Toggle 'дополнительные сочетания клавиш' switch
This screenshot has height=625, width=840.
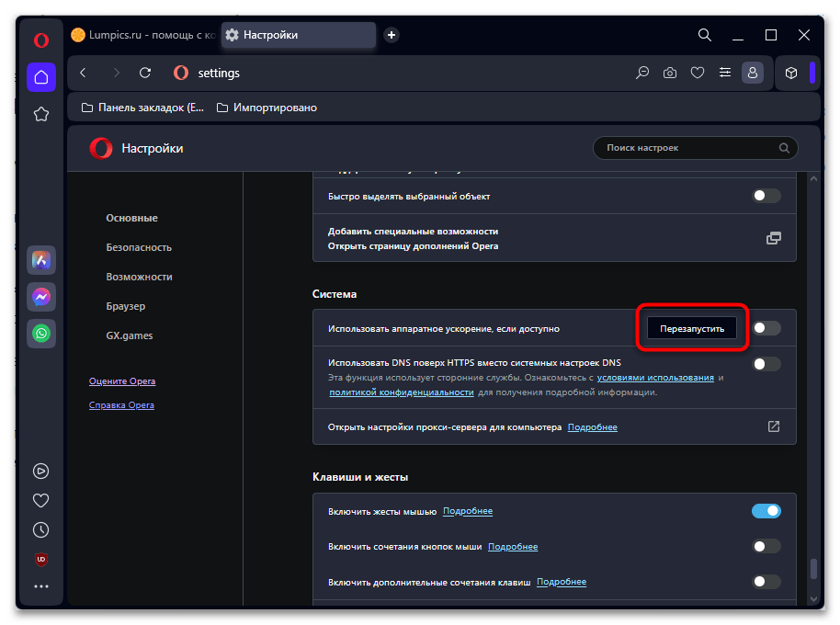point(766,582)
